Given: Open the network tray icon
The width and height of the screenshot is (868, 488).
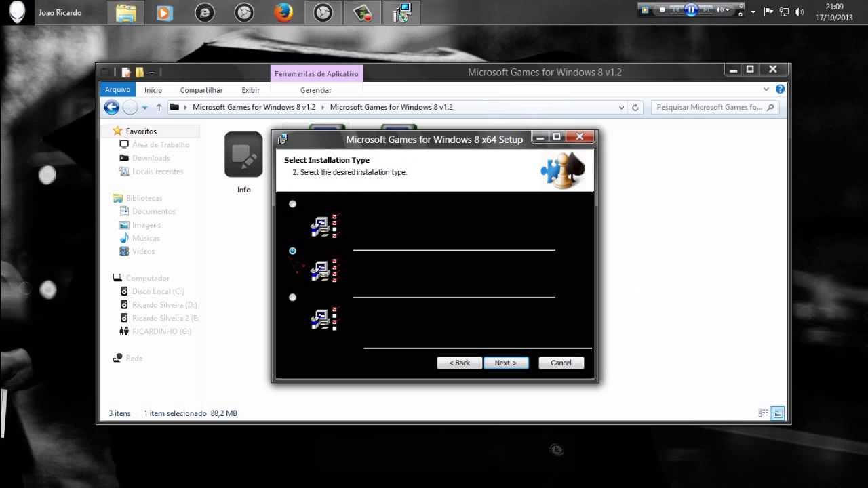Looking at the screenshot, I should pyautogui.click(x=784, y=12).
